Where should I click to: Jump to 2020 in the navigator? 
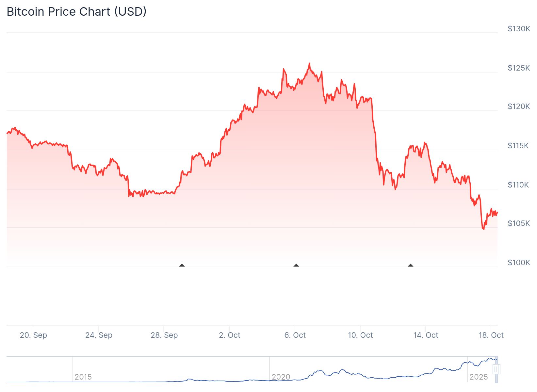click(281, 377)
